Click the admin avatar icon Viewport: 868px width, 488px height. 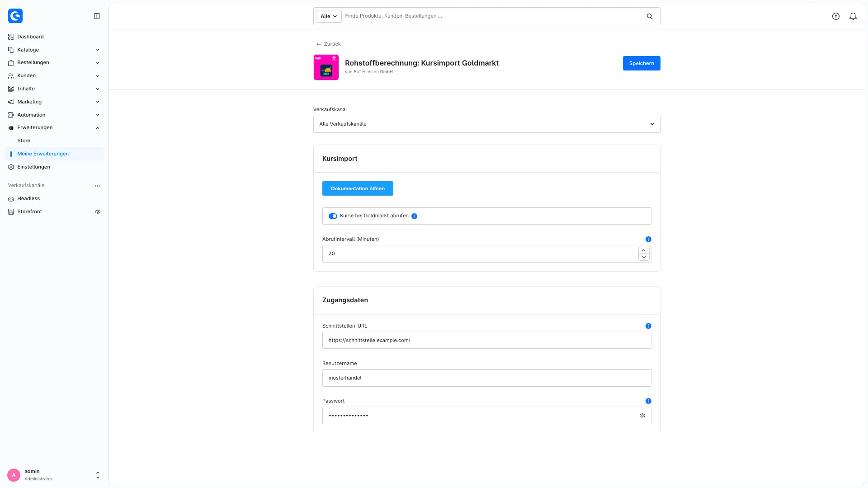click(14, 475)
